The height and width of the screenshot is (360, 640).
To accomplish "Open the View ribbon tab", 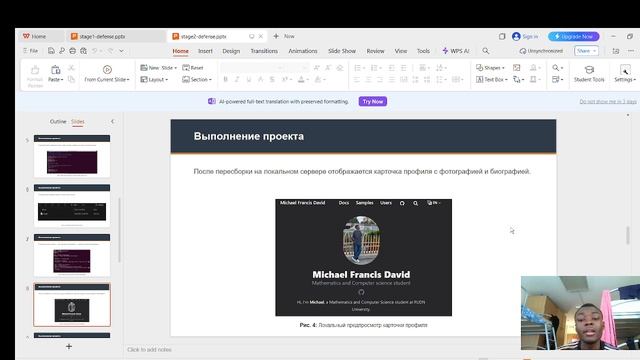I will [401, 51].
